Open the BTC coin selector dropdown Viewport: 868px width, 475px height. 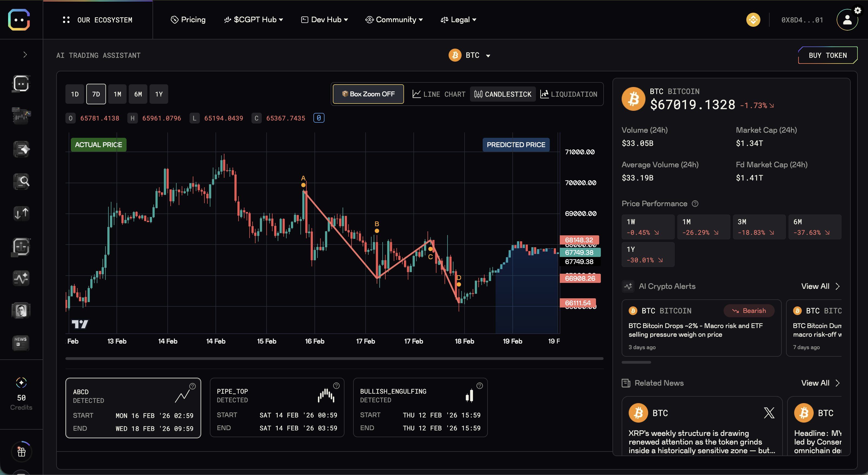[x=469, y=55]
